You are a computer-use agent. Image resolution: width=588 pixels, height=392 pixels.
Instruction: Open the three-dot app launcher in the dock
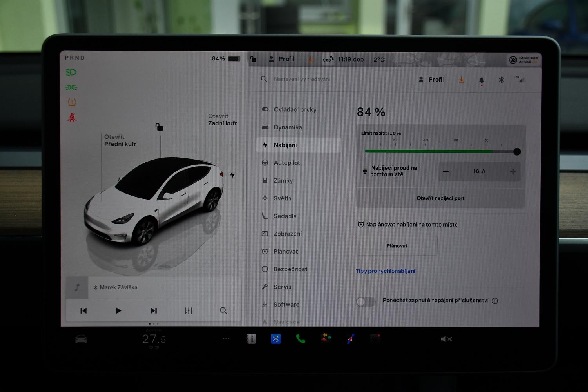[226, 339]
